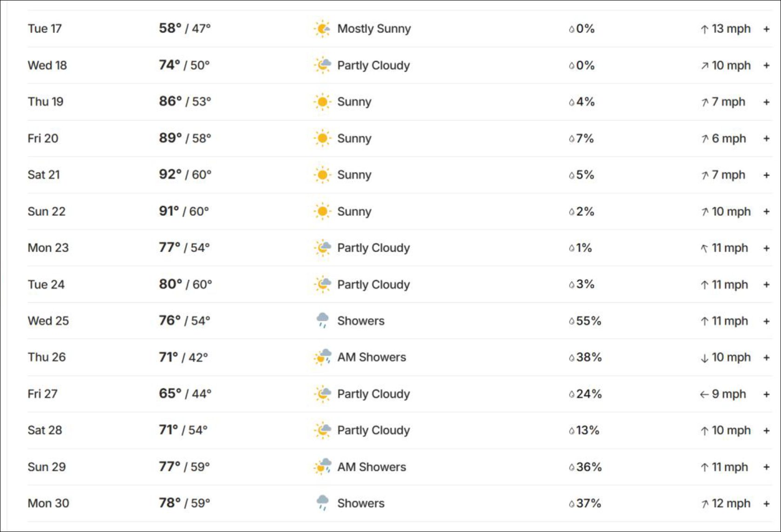Expand the Mon 30 forecast row
Screen dimensions: 781x532
point(767,504)
